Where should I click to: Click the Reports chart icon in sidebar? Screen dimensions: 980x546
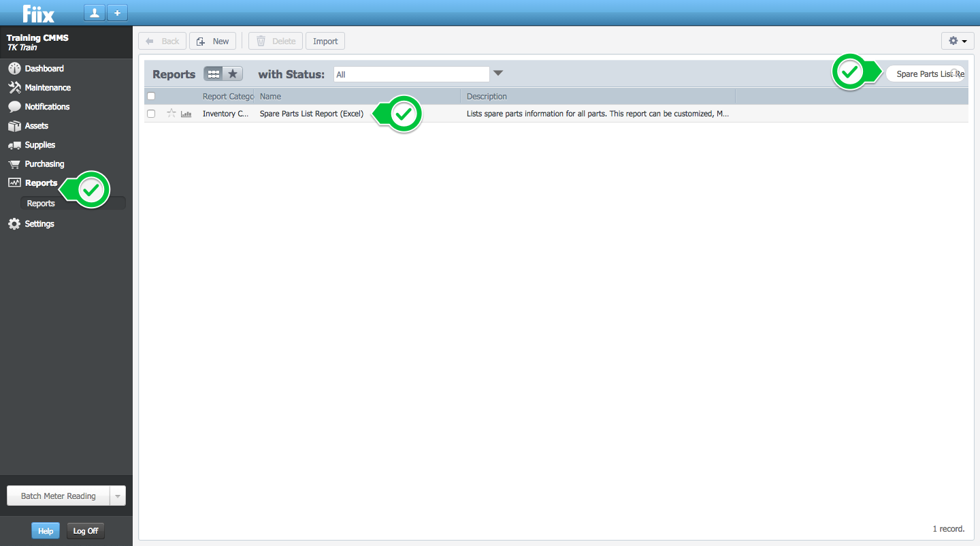click(14, 182)
